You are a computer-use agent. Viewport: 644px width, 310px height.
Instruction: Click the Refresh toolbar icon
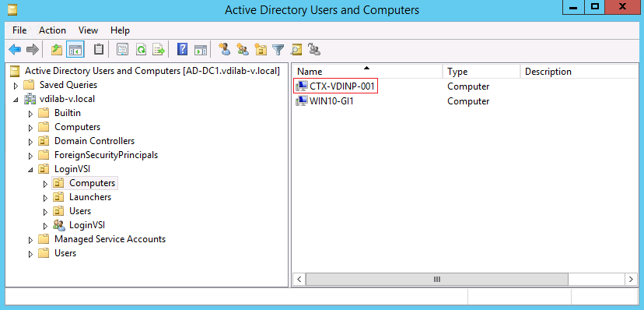pyautogui.click(x=141, y=50)
